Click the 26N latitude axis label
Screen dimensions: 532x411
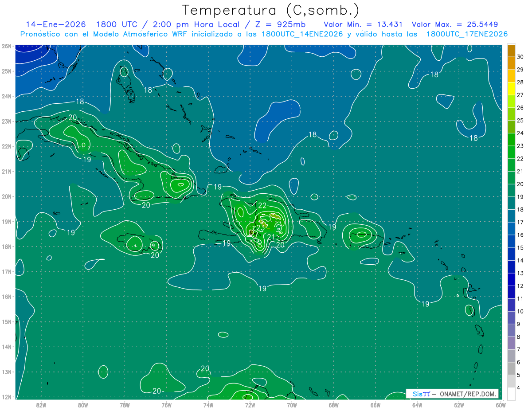(x=6, y=46)
